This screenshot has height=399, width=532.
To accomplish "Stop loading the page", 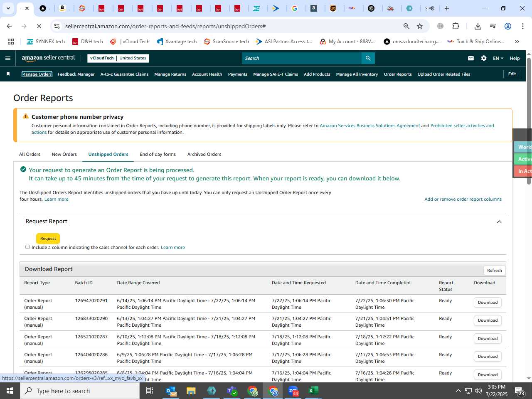I will point(39,26).
